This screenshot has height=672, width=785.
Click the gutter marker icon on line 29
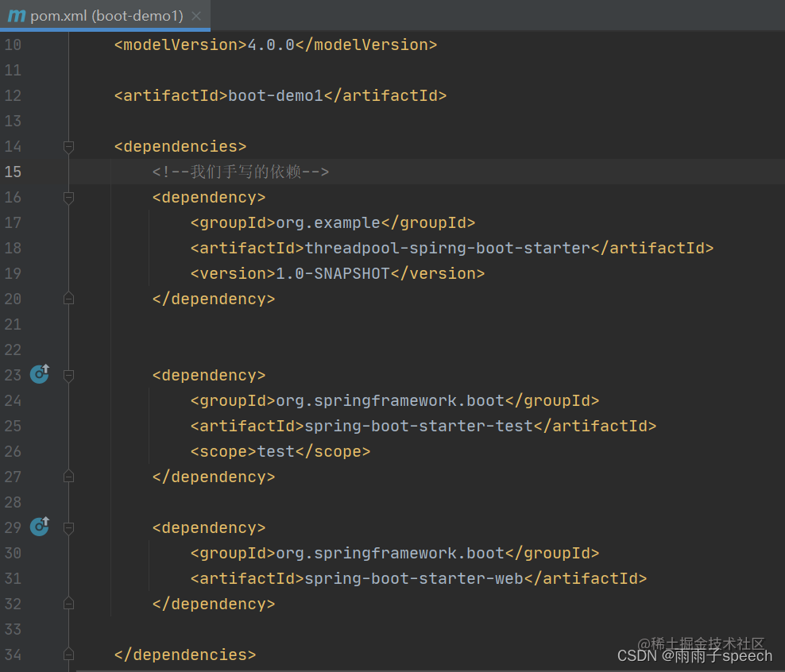tap(40, 527)
